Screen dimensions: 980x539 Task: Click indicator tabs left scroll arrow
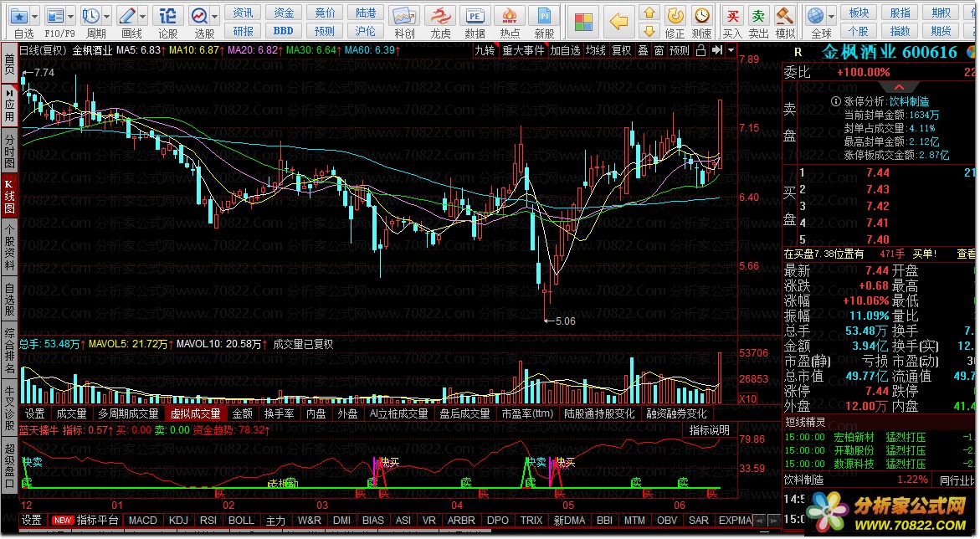pos(759,521)
